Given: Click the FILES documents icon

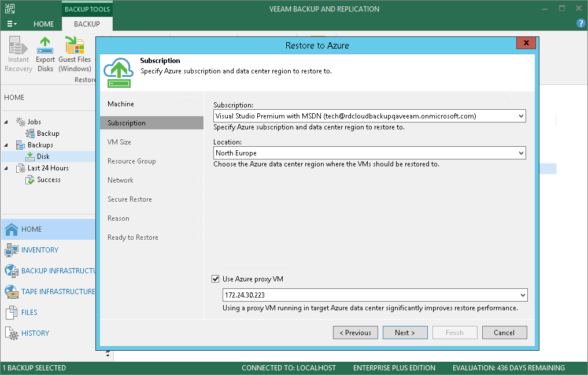Looking at the screenshot, I should click(x=12, y=313).
